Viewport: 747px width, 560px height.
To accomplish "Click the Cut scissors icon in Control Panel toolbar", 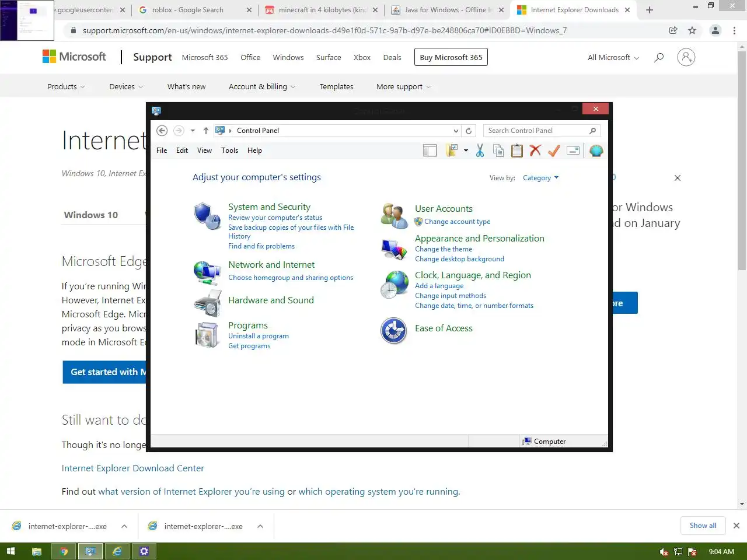I will tap(480, 151).
